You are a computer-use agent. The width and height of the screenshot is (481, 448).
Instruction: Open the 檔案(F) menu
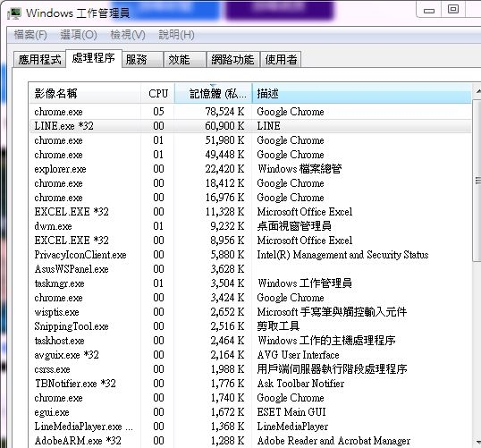(30, 35)
